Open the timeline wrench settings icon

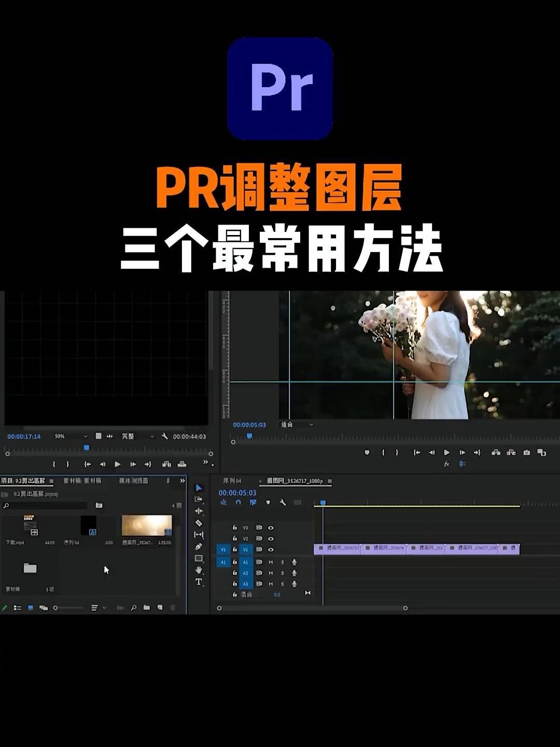(283, 502)
